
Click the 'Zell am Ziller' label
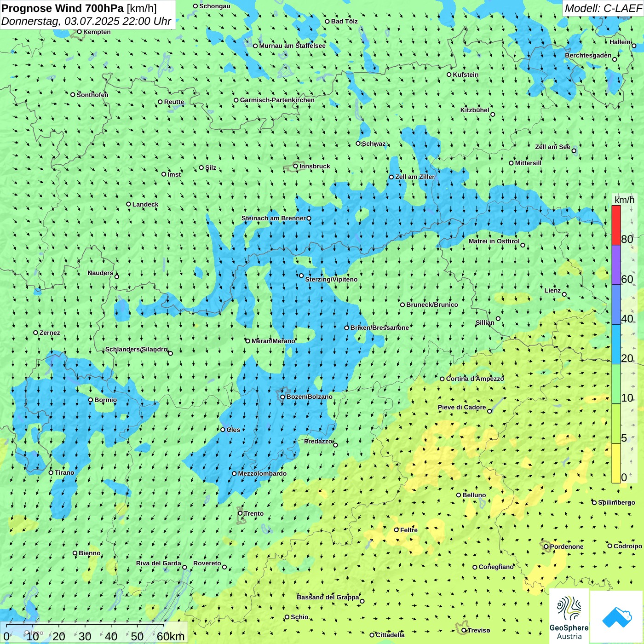click(x=415, y=177)
